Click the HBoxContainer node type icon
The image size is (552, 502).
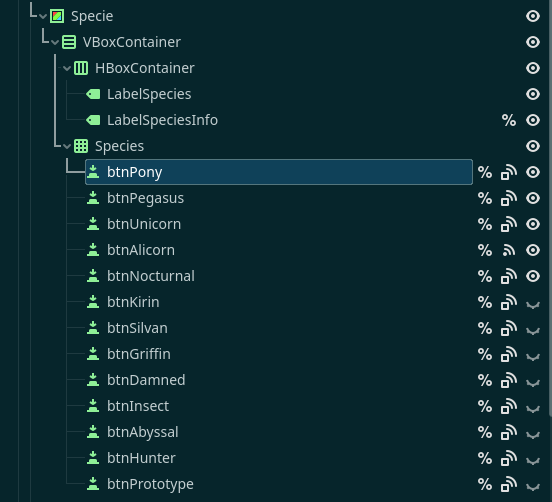point(81,68)
